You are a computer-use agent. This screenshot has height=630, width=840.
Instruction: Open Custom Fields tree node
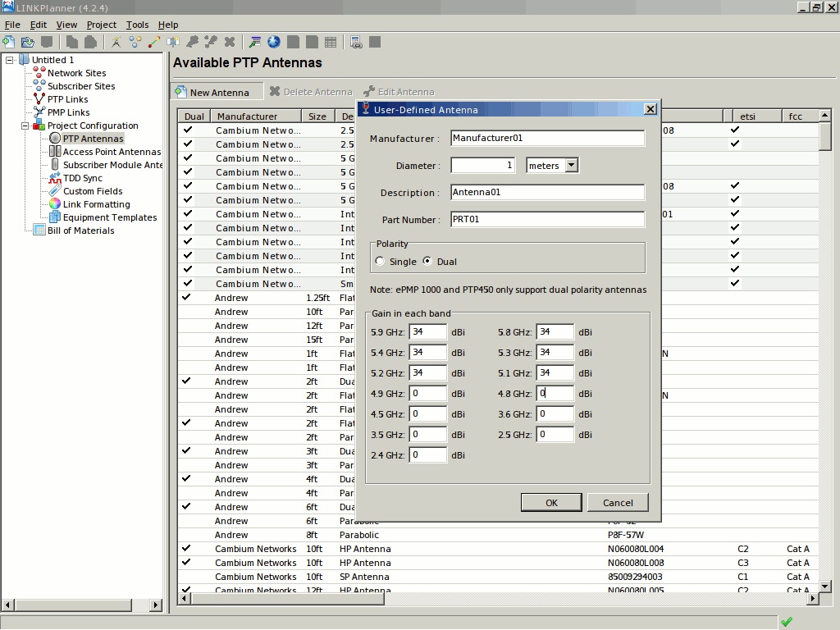[x=93, y=191]
